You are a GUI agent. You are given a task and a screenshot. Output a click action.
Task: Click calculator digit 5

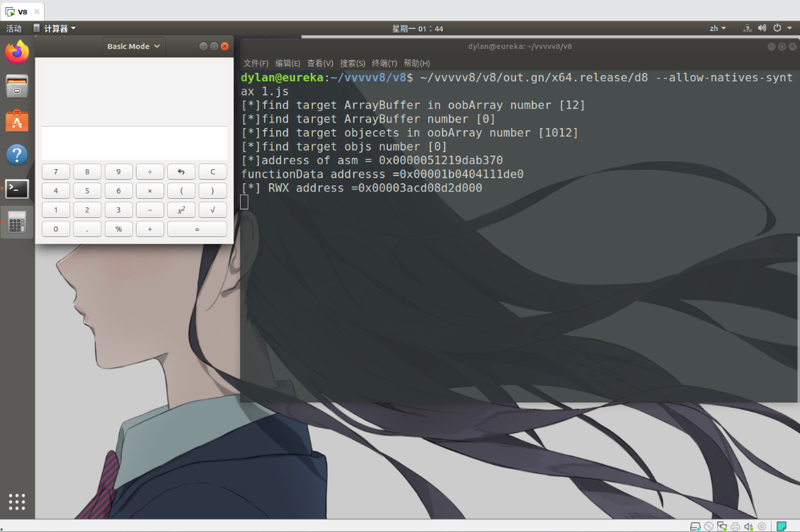[x=87, y=191]
